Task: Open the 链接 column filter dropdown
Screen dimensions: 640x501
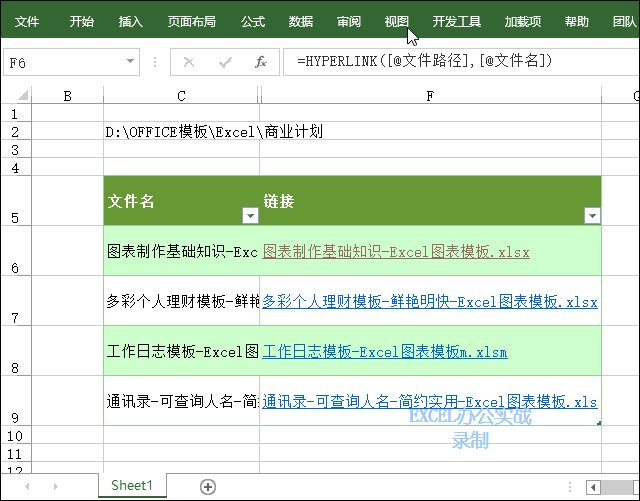Action: pos(591,216)
